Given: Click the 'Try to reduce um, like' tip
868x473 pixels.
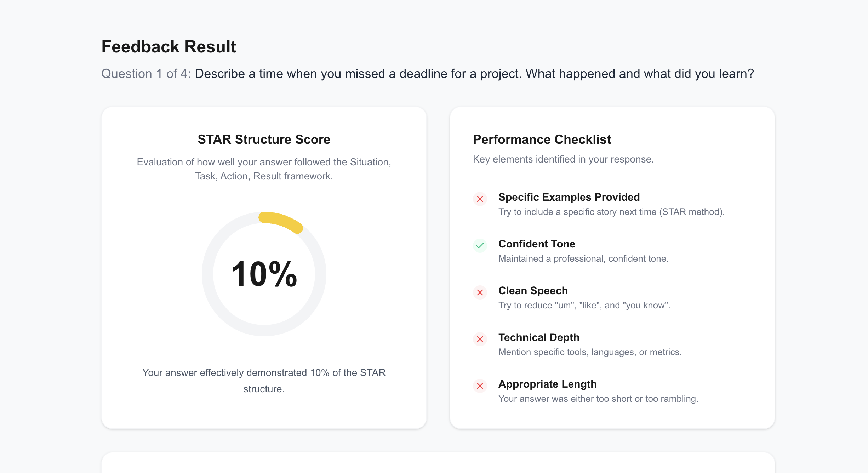Looking at the screenshot, I should 584,305.
